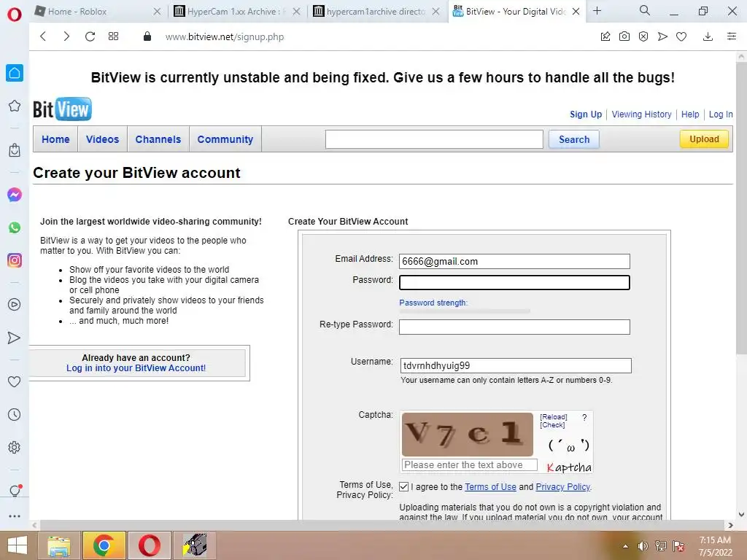Open Opera main menu logo

15,14
